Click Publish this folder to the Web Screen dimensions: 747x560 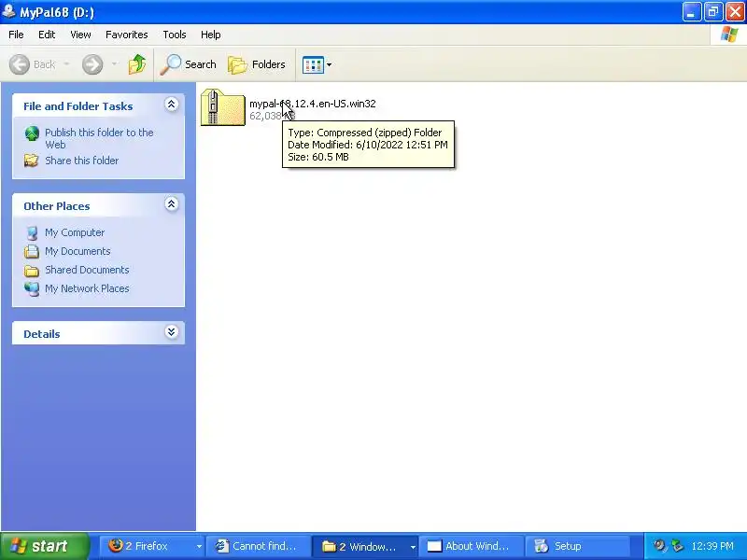99,138
